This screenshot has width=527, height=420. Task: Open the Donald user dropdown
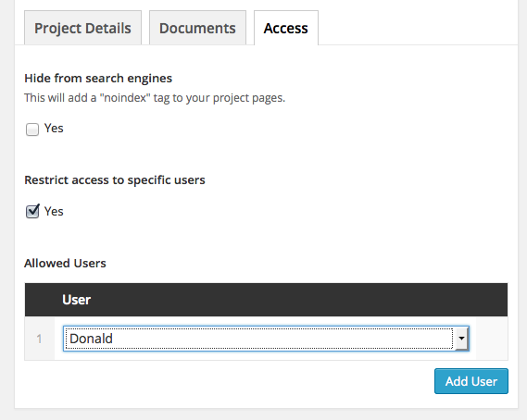click(266, 339)
